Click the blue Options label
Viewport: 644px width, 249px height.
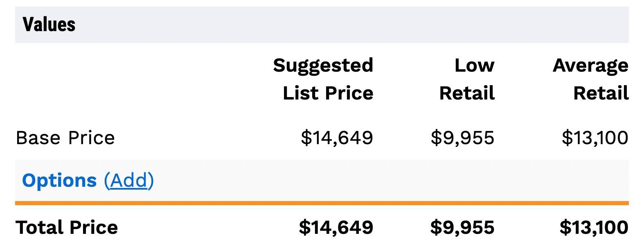59,181
